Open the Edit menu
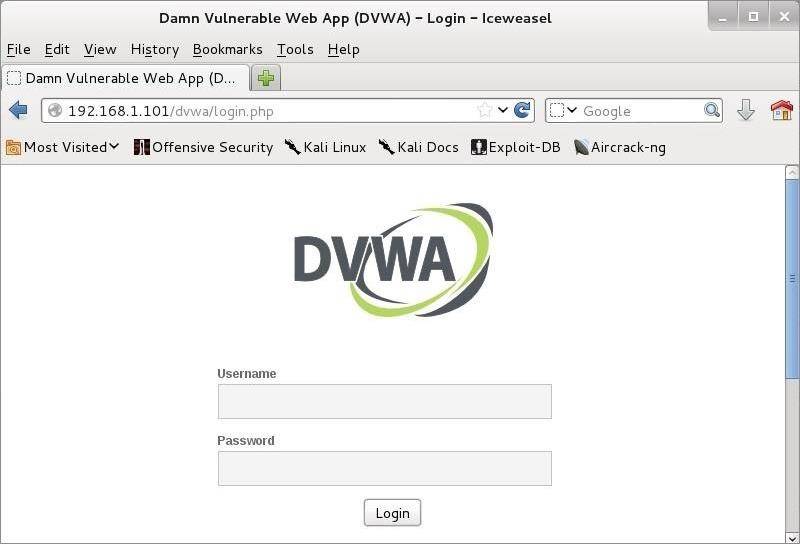This screenshot has height=544, width=800. pos(57,50)
